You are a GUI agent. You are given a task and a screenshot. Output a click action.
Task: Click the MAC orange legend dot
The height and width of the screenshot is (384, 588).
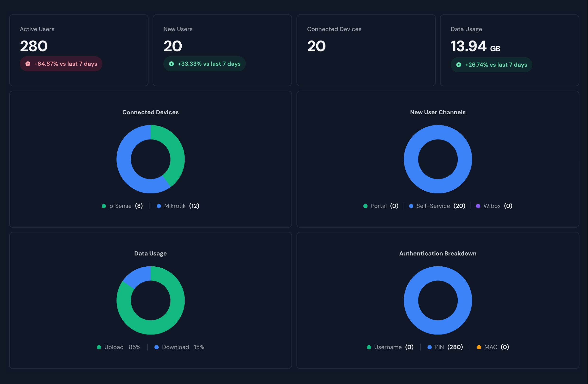478,347
